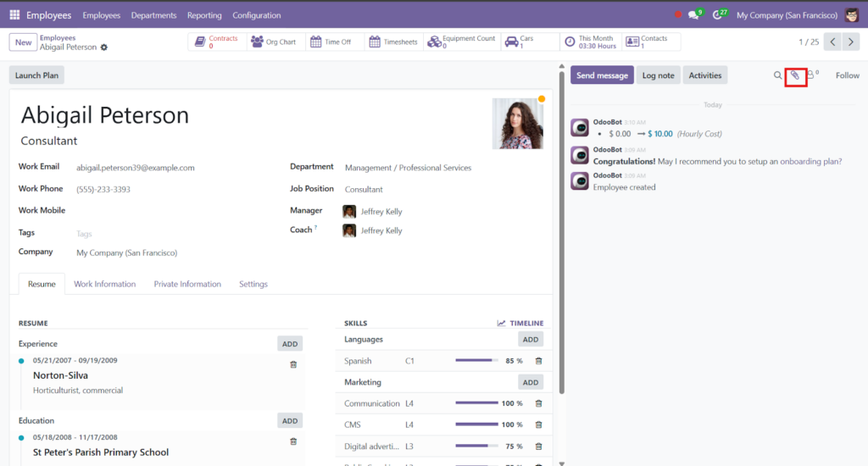Open the activities clock icon with badge 27

click(719, 14)
